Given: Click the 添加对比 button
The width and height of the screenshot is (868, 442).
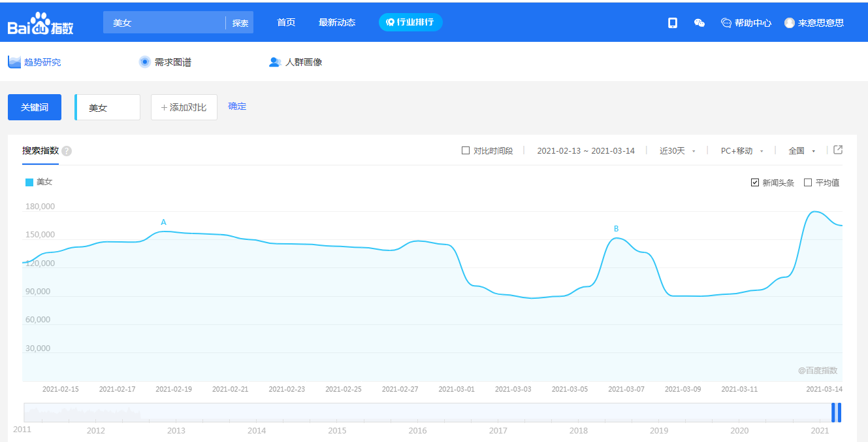Looking at the screenshot, I should (x=184, y=107).
